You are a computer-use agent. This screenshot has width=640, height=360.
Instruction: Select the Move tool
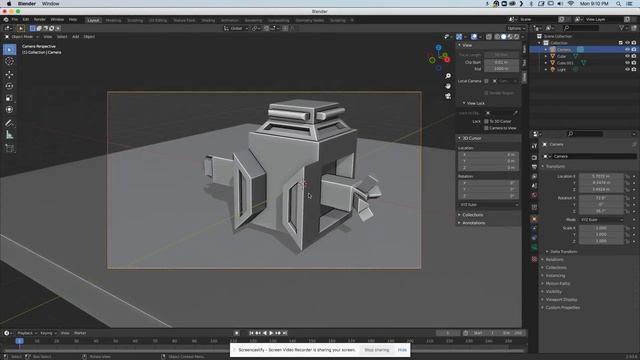pos(9,74)
